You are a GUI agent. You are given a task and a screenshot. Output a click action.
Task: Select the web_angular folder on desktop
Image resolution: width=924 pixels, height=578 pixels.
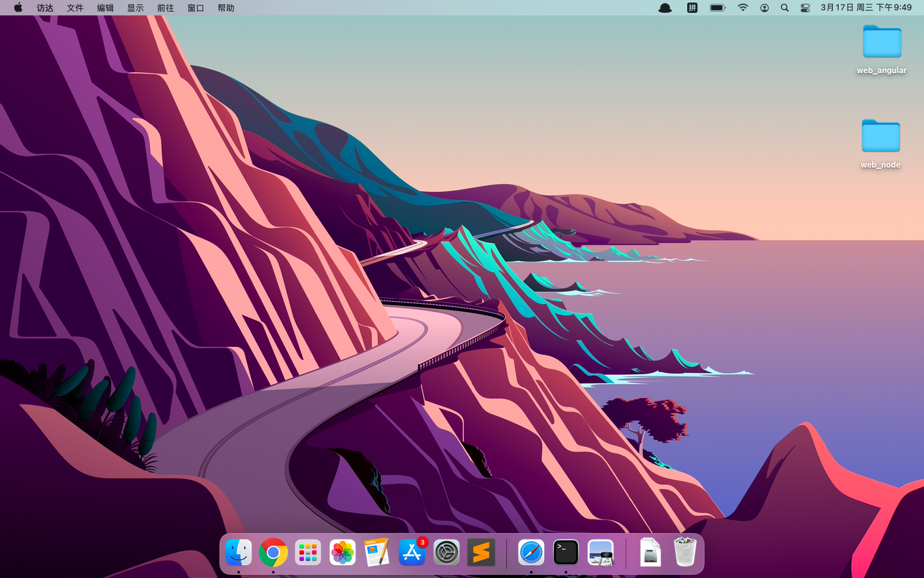[x=882, y=49]
